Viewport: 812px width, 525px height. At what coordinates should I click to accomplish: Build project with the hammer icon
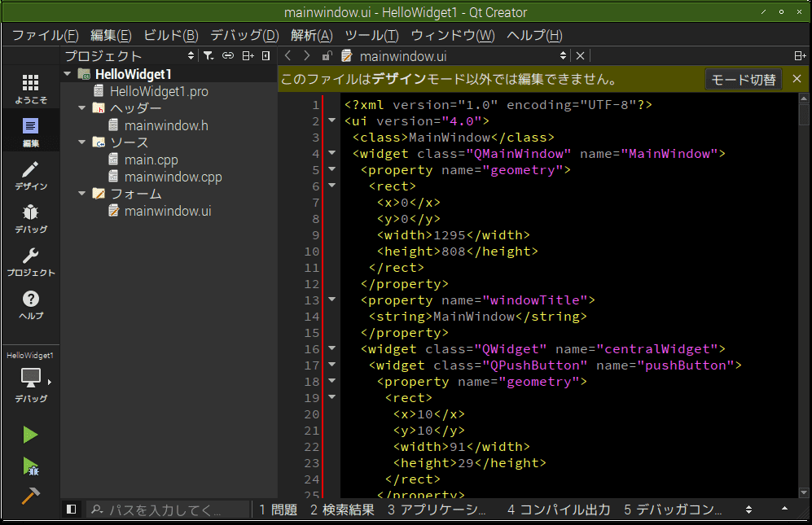coord(30,496)
